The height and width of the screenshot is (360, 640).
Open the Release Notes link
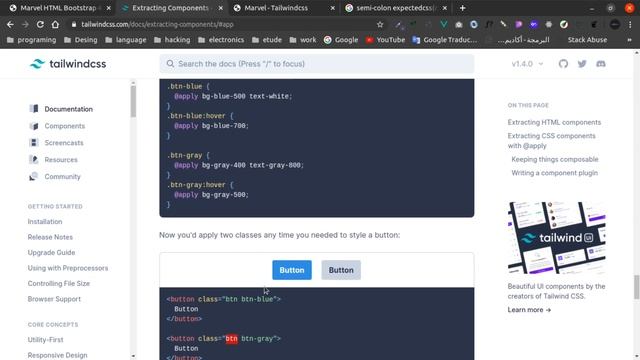50,237
